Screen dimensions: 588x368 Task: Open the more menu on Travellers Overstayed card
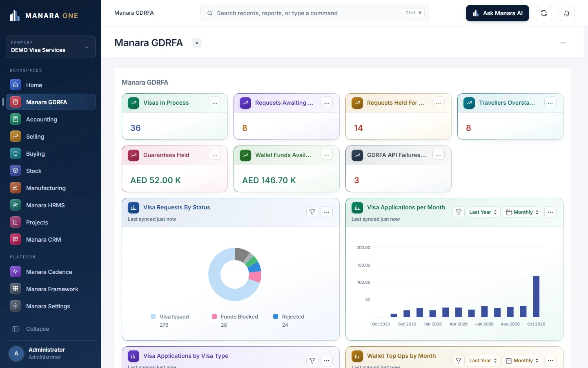pos(550,103)
